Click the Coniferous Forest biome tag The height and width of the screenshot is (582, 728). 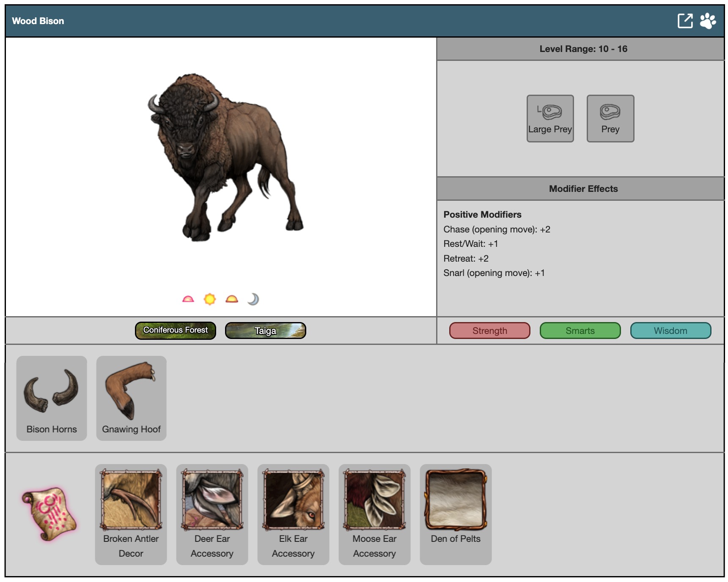pos(176,331)
